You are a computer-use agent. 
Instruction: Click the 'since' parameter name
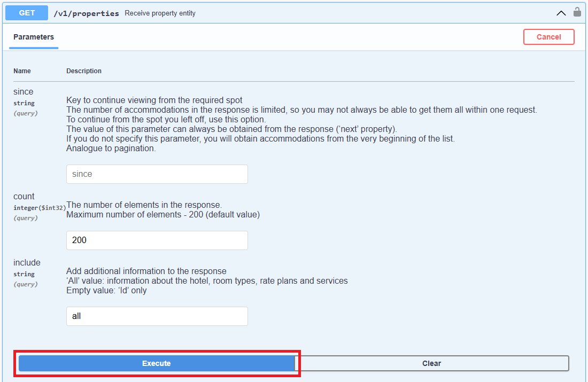tap(23, 91)
